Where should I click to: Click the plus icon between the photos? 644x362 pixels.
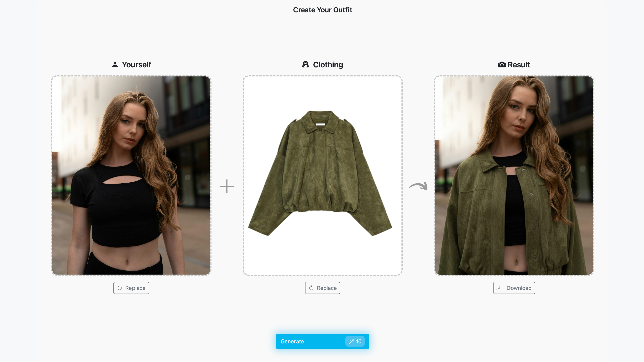pos(227,186)
